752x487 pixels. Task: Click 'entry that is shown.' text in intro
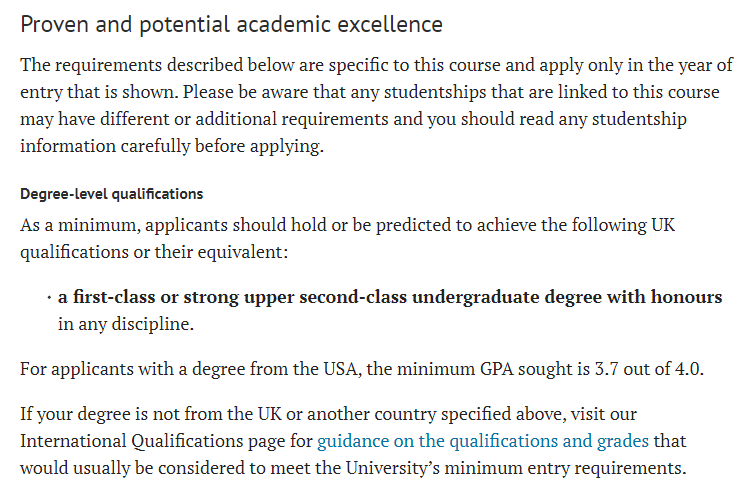tap(99, 92)
